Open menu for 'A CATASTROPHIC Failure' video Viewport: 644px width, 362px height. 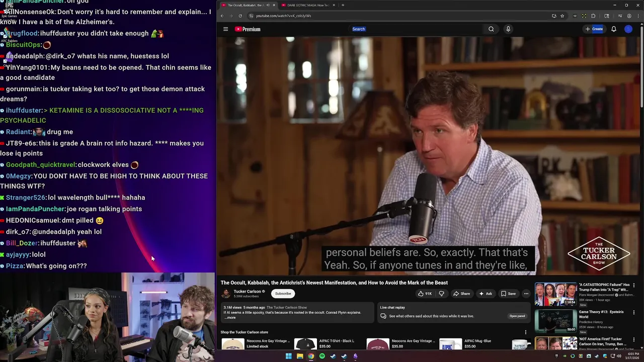coord(634,286)
